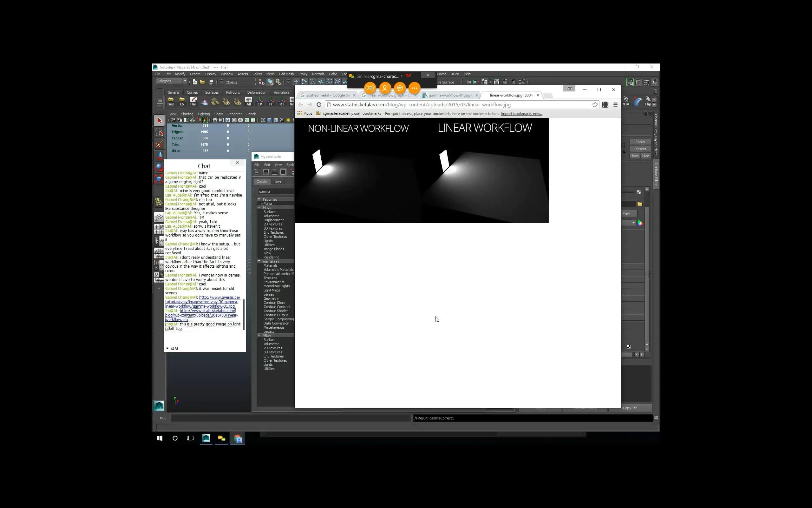Image resolution: width=812 pixels, height=508 pixels.
Task: Switch to scuffed metal Google Search tab
Action: [x=328, y=95]
